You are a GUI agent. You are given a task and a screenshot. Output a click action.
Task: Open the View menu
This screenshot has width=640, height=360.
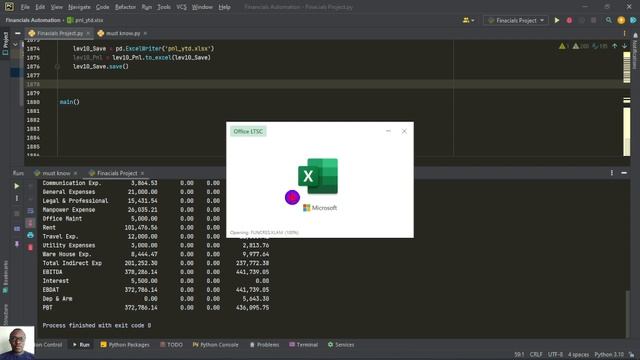(57, 7)
